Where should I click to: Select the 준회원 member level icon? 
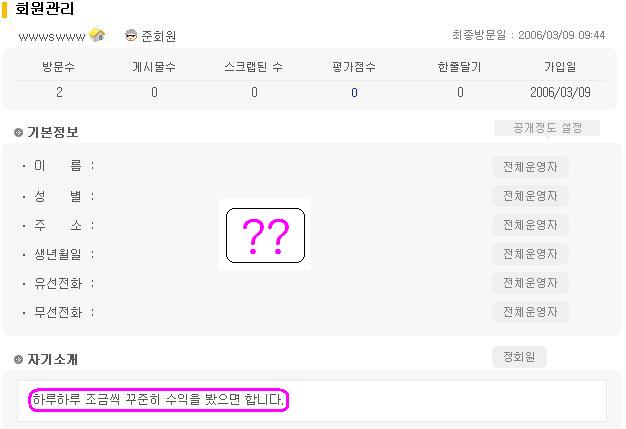(x=131, y=36)
